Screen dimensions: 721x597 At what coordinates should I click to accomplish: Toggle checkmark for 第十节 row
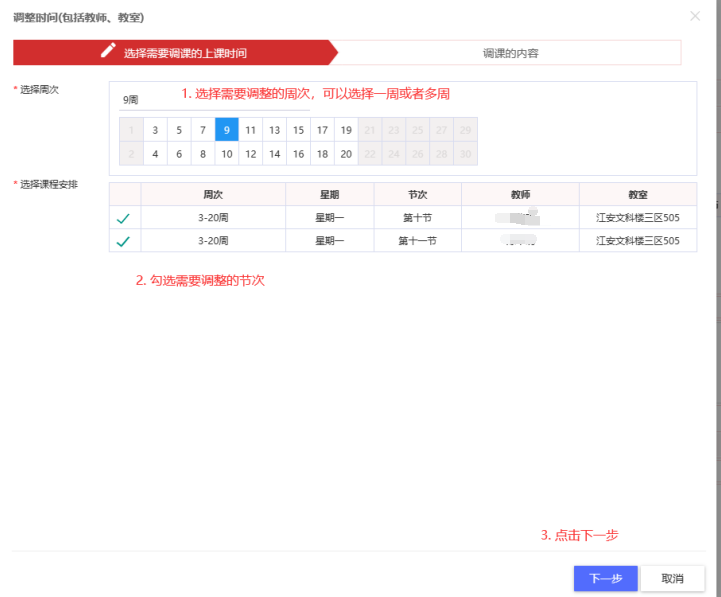[124, 217]
